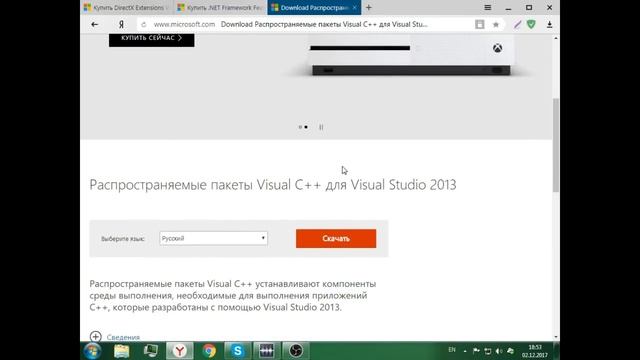Switch to the Купить DirectX Extensions tab

[127, 7]
